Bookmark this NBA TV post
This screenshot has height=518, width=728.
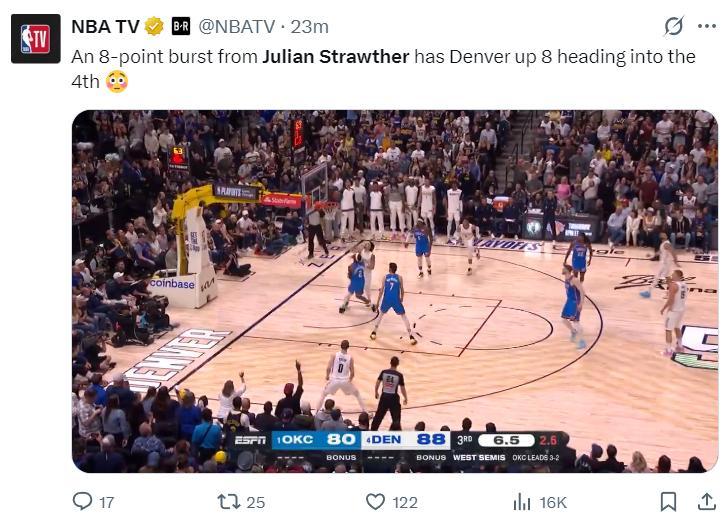(668, 502)
